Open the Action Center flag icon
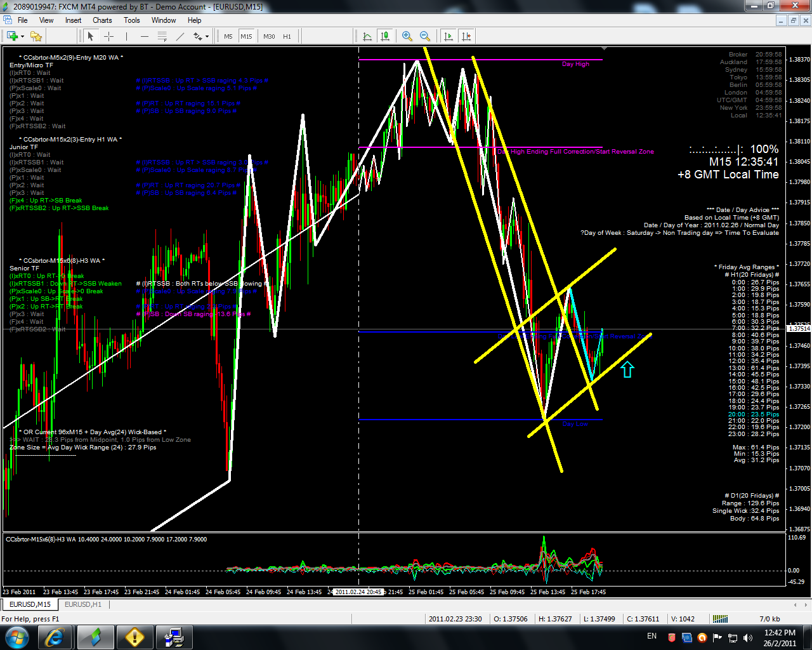 pos(717,637)
